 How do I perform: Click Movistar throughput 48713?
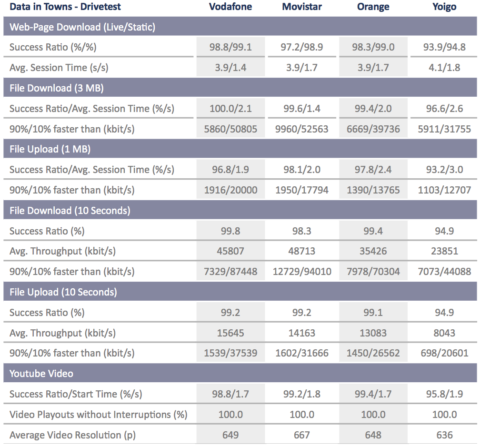click(x=302, y=251)
